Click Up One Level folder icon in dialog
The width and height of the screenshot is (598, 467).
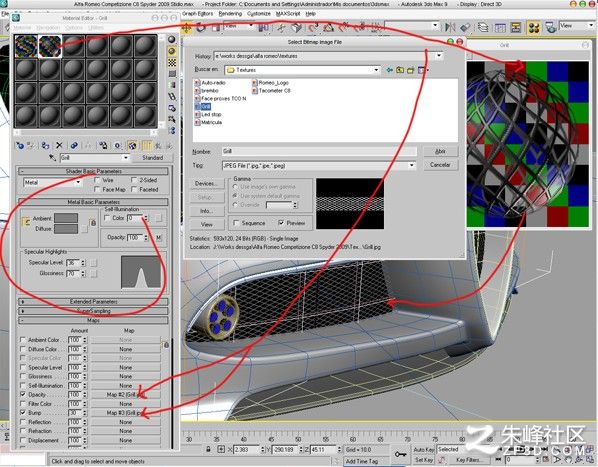point(400,70)
